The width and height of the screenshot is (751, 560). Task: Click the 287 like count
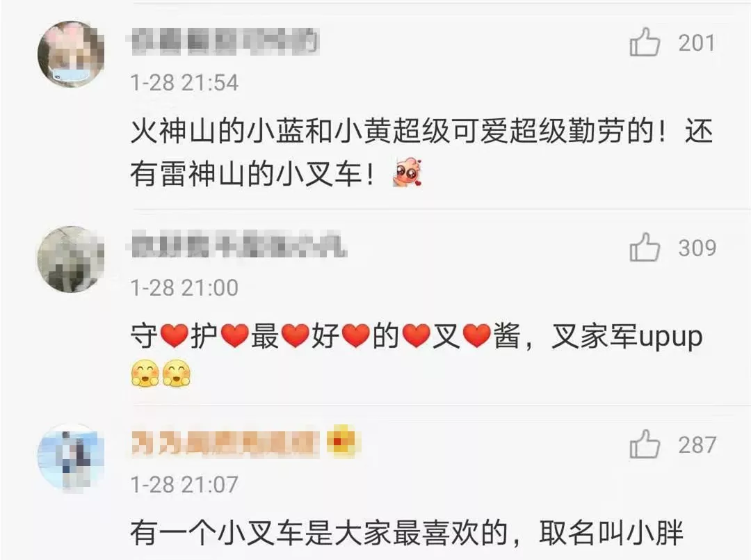[x=697, y=445]
